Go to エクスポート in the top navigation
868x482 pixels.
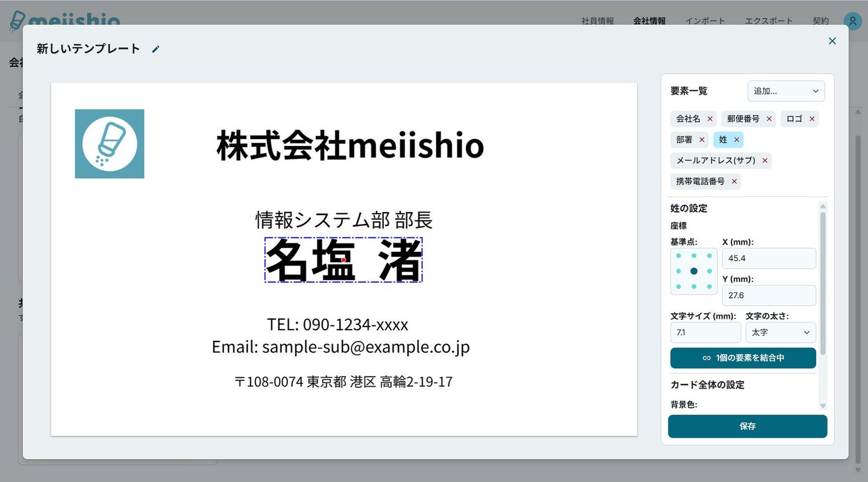769,21
